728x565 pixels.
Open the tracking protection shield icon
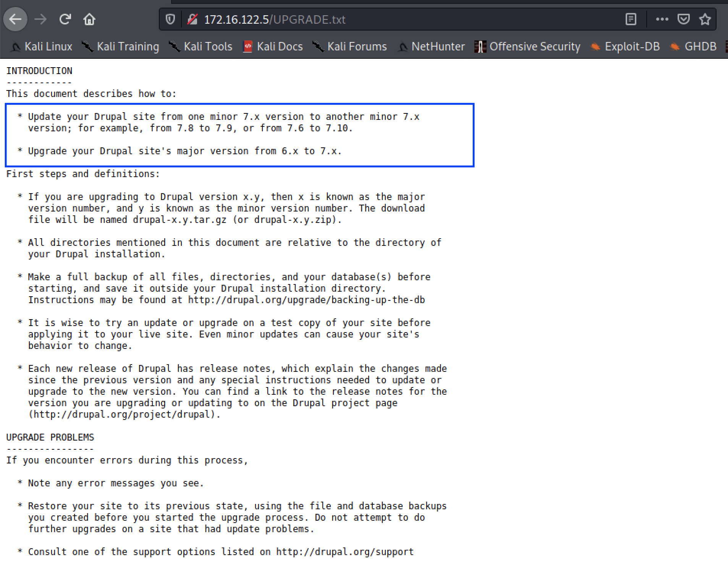point(170,19)
